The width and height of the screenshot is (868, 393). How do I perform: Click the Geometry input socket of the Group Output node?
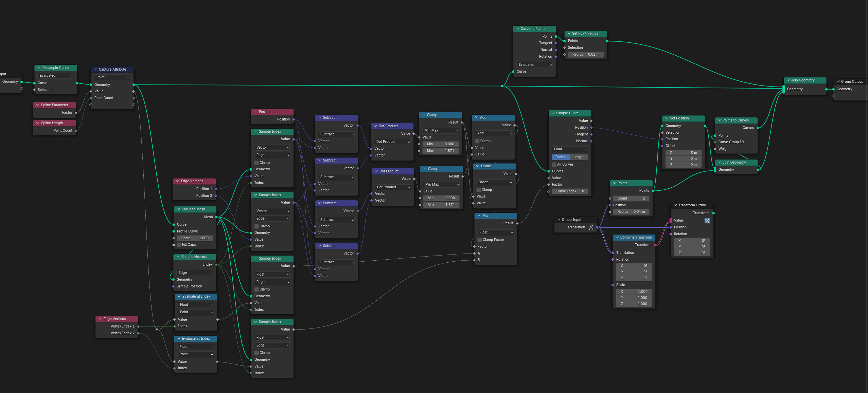(833, 89)
